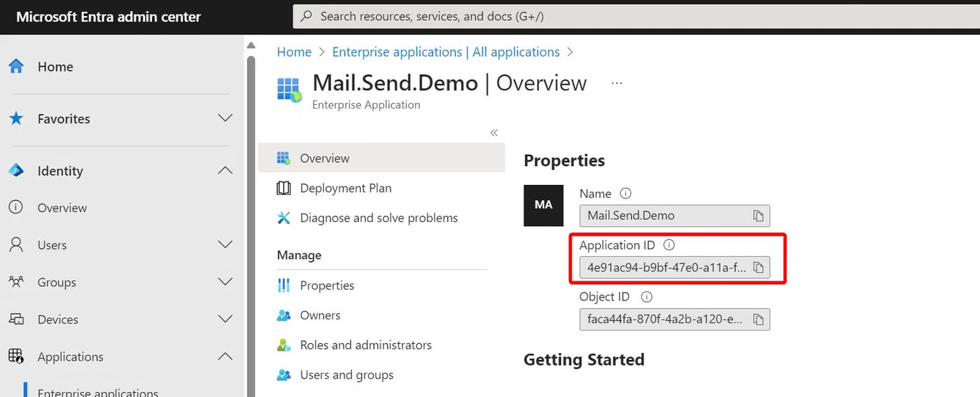This screenshot has height=397, width=980.
Task: Click the Applications grid icon
Action: tap(16, 356)
